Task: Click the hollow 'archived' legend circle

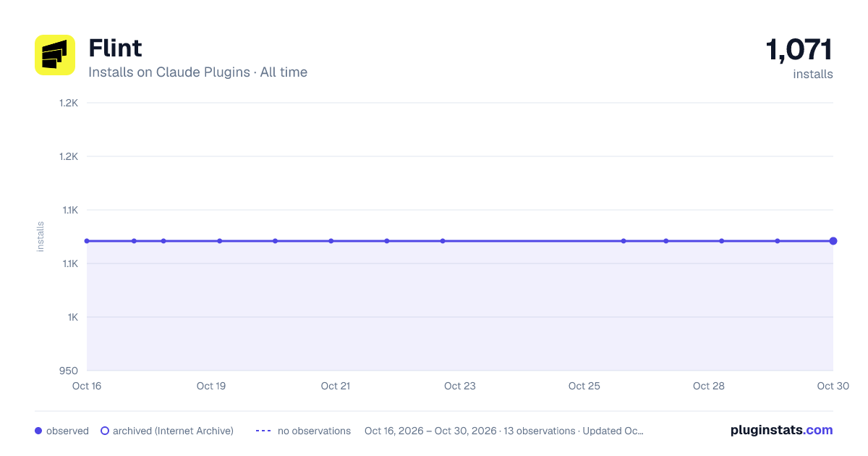Action: tap(105, 431)
